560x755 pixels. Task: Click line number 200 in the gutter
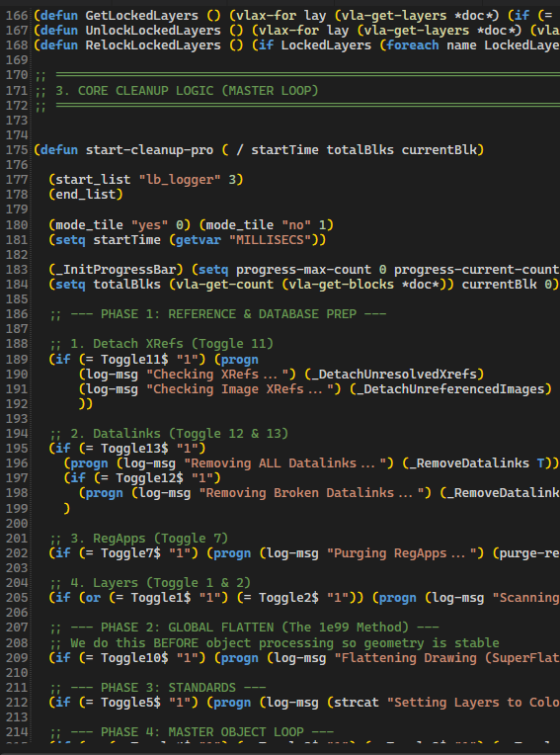point(17,523)
